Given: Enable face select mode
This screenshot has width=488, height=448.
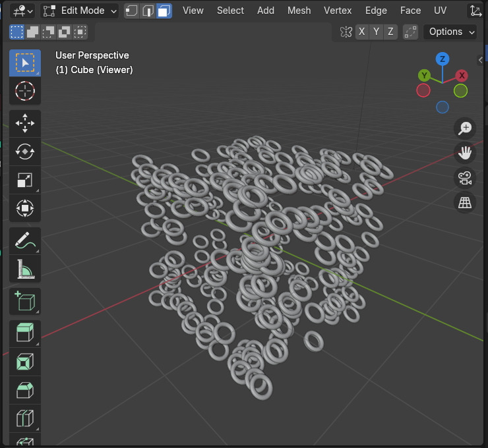Looking at the screenshot, I should click(164, 11).
